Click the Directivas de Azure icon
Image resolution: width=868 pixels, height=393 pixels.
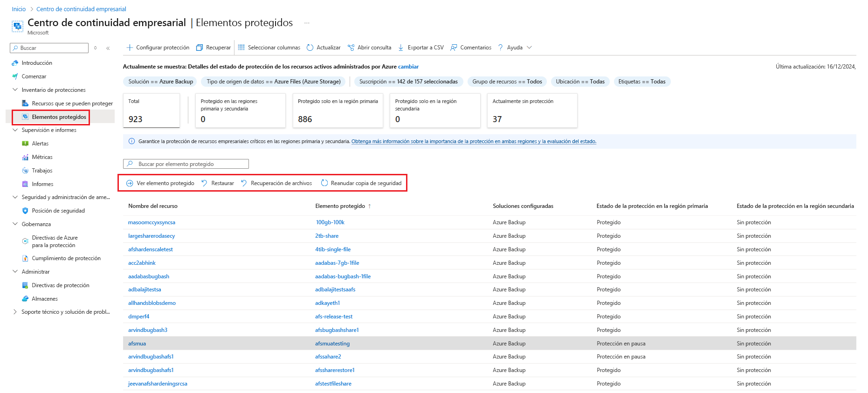pos(25,241)
